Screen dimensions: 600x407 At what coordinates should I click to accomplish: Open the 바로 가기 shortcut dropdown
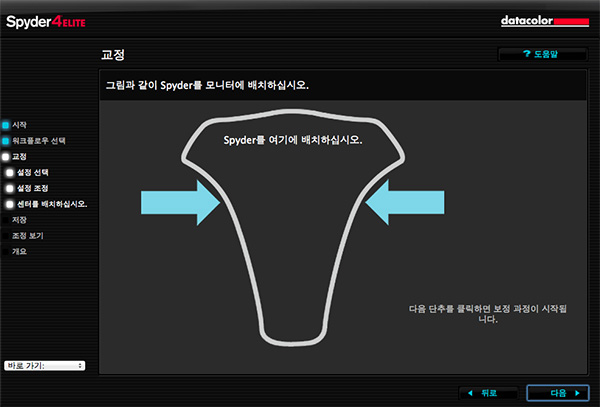(44, 366)
